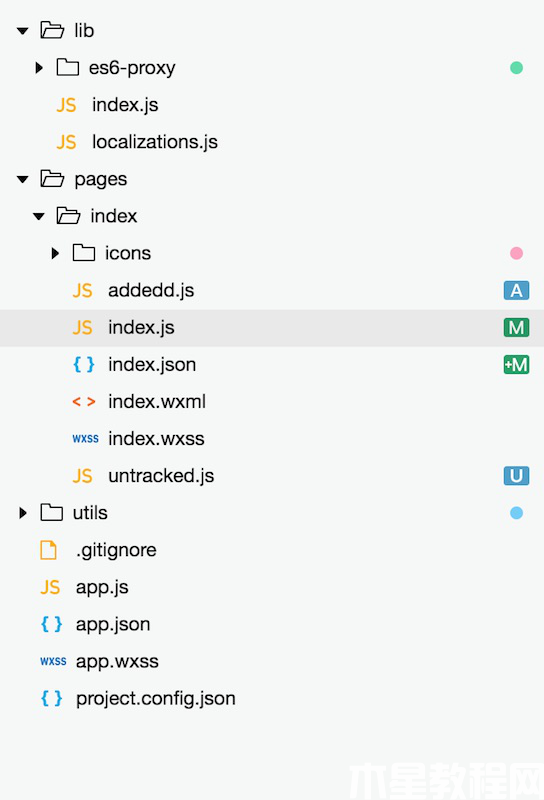Expand the icons folder arrow

(x=55, y=253)
